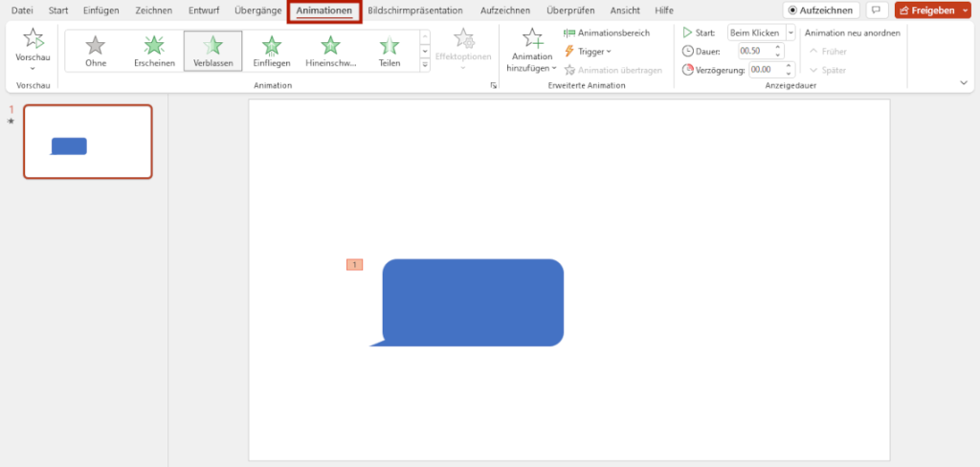Select the Hineinschweben animation effect
The image size is (980, 467).
point(330,51)
